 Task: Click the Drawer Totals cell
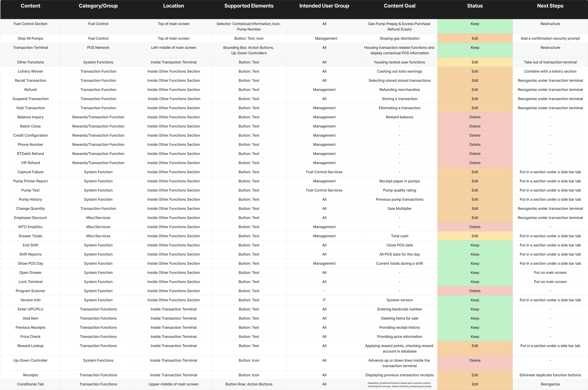[30, 236]
